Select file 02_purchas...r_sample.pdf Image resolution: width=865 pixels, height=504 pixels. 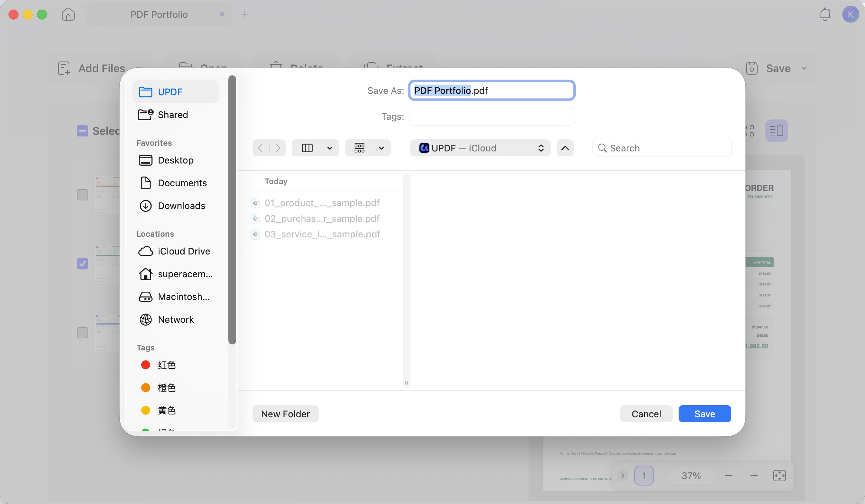[322, 218]
